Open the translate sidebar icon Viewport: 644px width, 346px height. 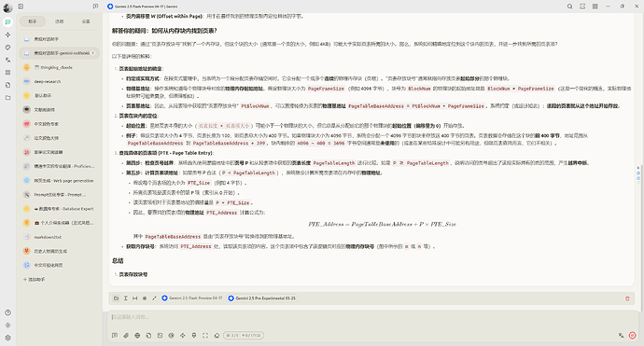(x=7, y=60)
